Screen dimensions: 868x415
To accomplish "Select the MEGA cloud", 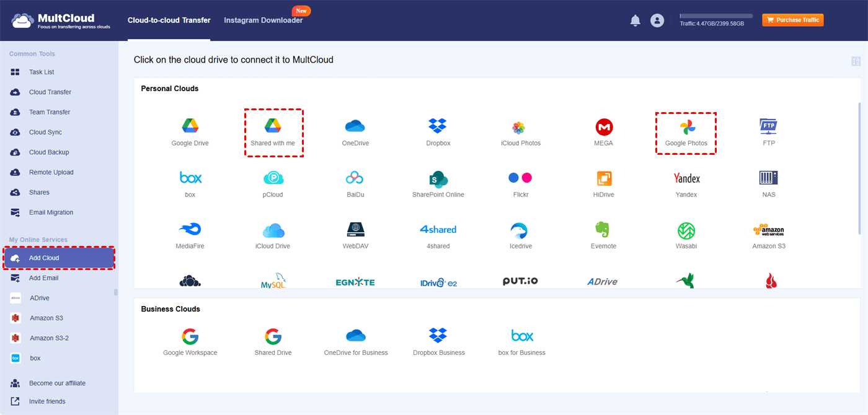I will coord(603,132).
